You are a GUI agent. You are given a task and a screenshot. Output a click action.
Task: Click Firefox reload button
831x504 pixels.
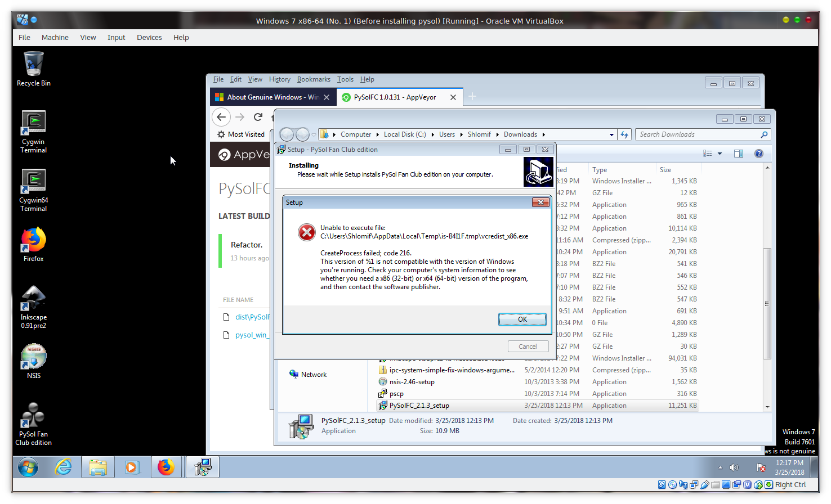coord(258,117)
